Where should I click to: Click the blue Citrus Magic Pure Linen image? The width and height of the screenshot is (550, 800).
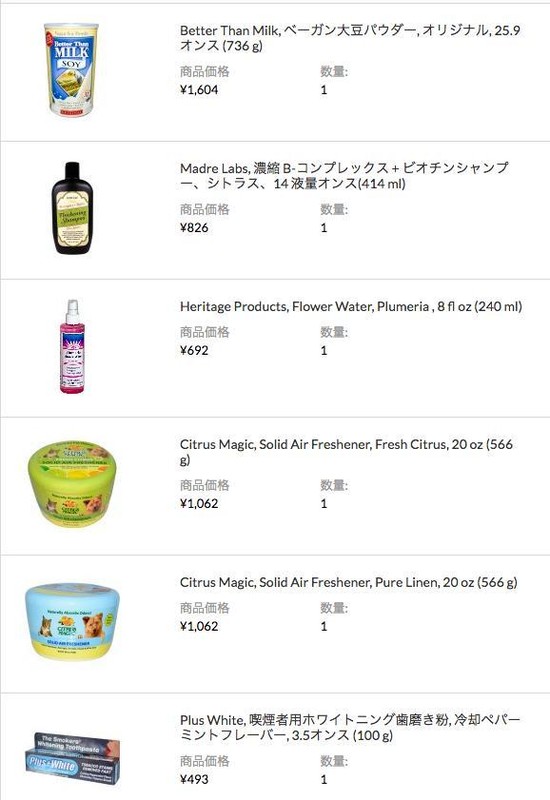click(72, 621)
